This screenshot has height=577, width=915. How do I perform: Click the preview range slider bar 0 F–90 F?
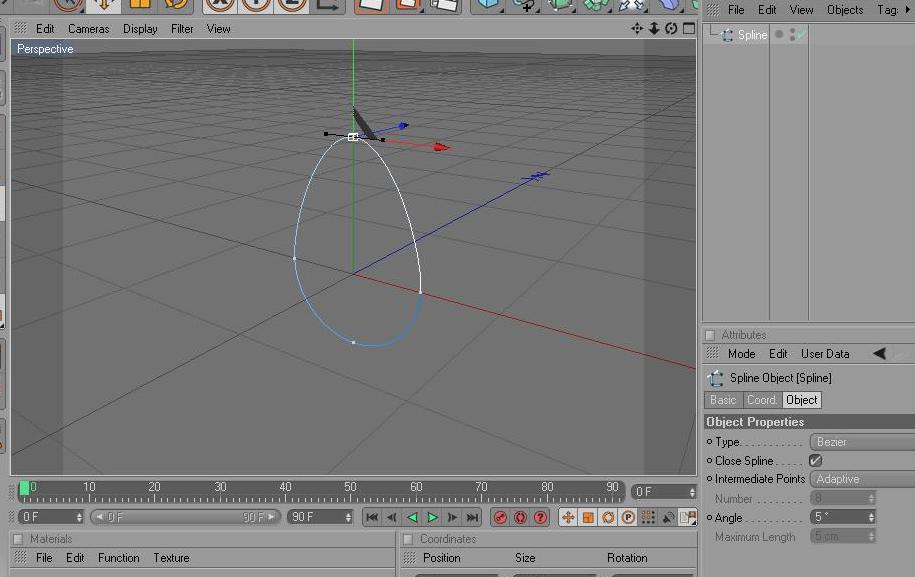(x=185, y=517)
